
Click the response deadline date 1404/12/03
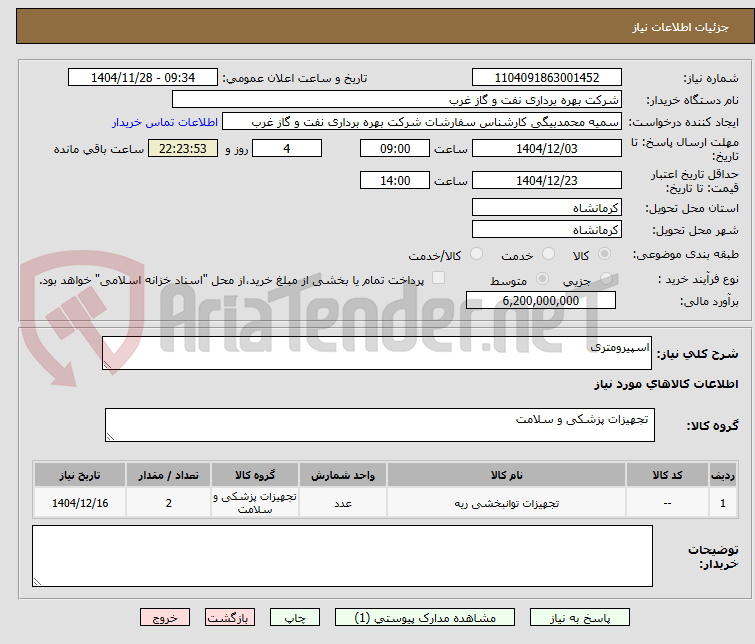pos(547,148)
